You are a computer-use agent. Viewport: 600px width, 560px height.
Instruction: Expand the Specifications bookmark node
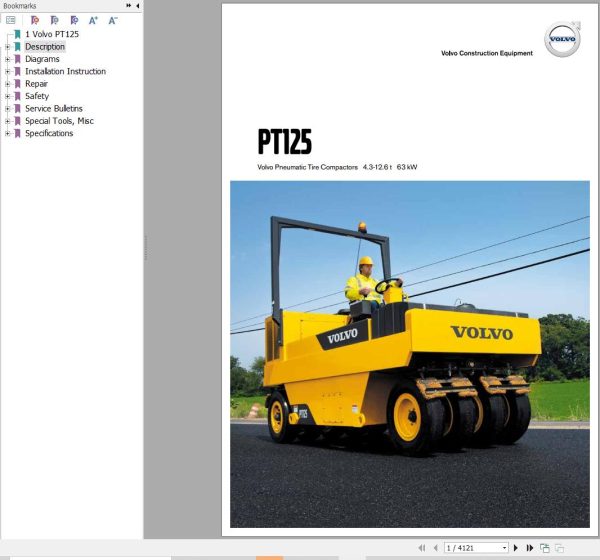[7, 133]
